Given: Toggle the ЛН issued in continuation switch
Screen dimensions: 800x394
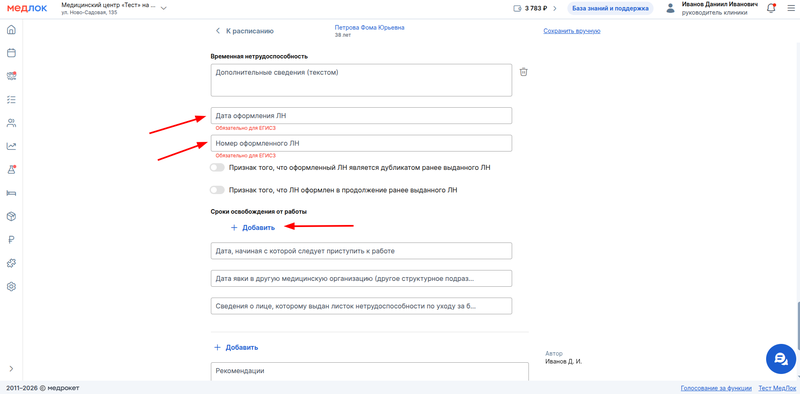Looking at the screenshot, I should tap(217, 190).
